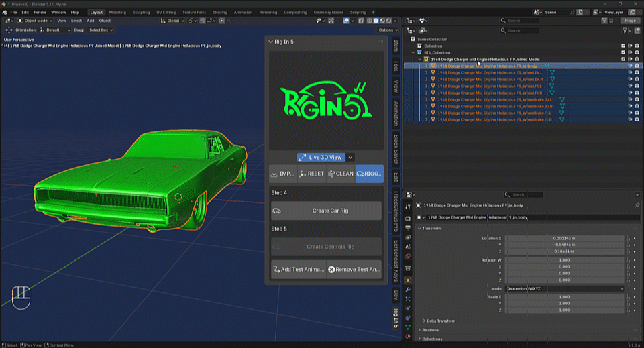Toggle lock for Scale Z

click(x=628, y=310)
